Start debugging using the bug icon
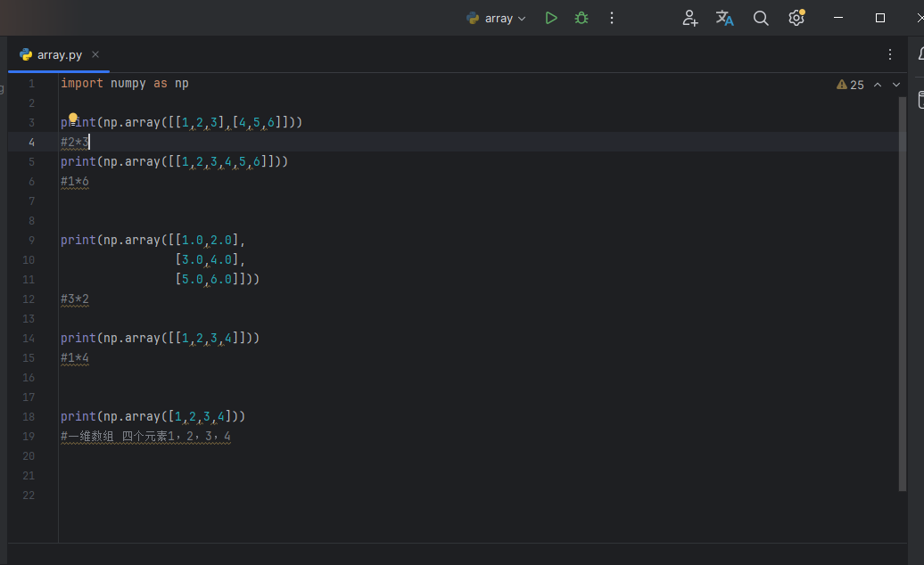The width and height of the screenshot is (924, 565). pos(582,18)
